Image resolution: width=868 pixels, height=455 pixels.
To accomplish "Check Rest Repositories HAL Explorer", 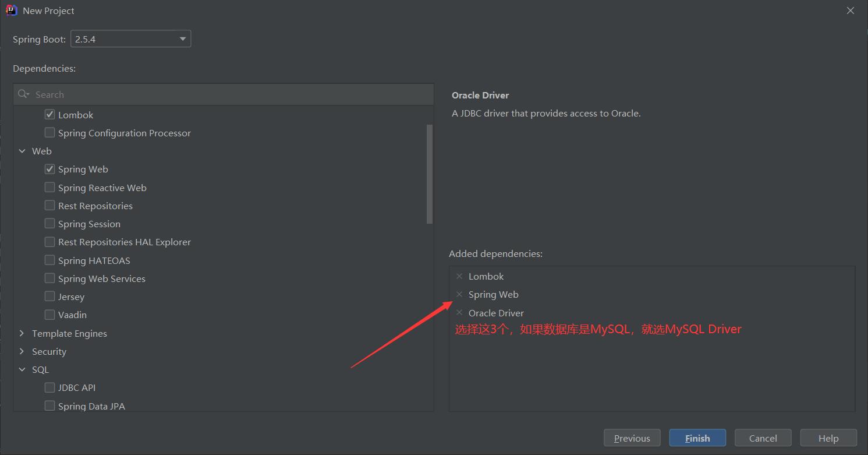I will [49, 242].
